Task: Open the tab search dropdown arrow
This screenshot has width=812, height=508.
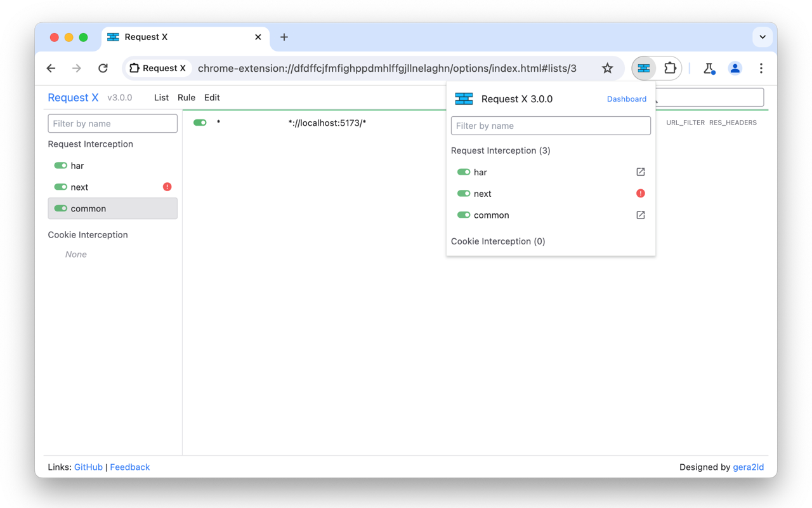Action: [763, 37]
